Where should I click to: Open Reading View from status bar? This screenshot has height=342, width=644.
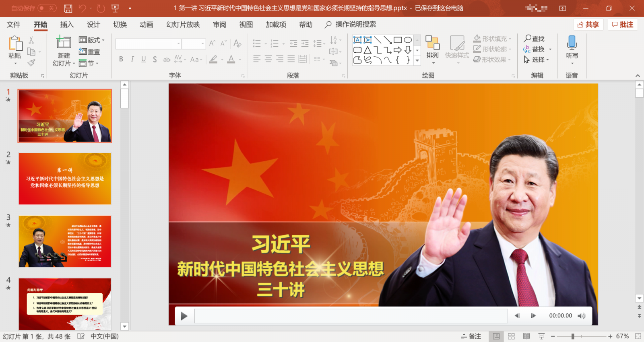pyautogui.click(x=526, y=336)
